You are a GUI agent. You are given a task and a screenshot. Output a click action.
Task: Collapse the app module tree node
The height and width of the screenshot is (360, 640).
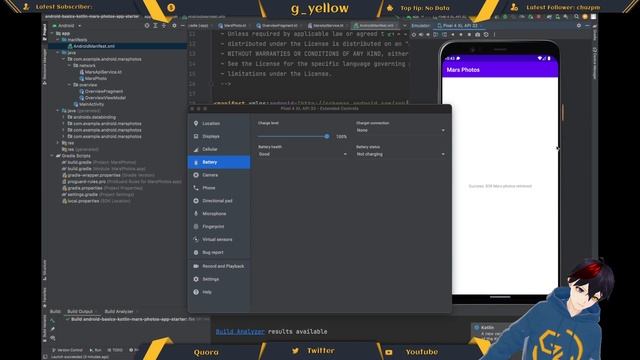[x=52, y=33]
